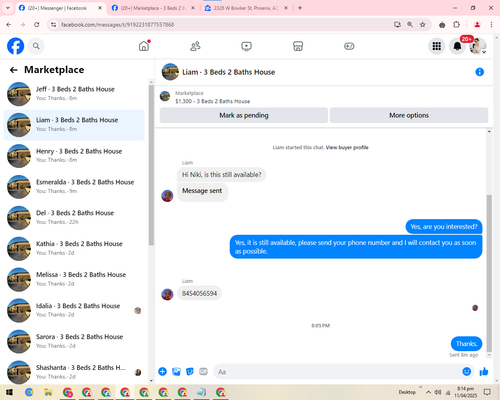Open Idalia - 3 Beds 2 Baths House chat
500x400 pixels.
[x=74, y=310]
